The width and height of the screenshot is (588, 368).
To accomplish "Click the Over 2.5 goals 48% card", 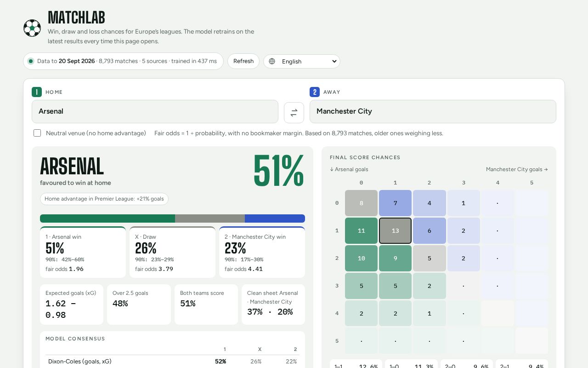I will (139, 305).
